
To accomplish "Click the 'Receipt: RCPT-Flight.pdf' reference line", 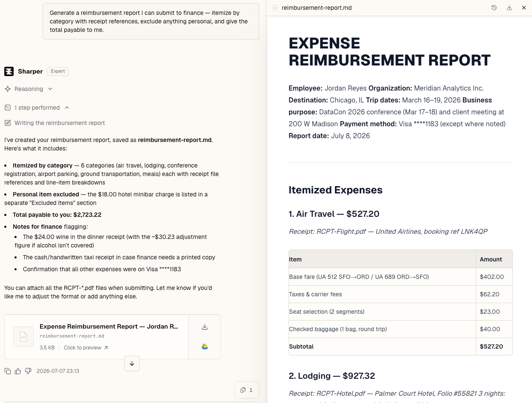I will pos(388,232).
